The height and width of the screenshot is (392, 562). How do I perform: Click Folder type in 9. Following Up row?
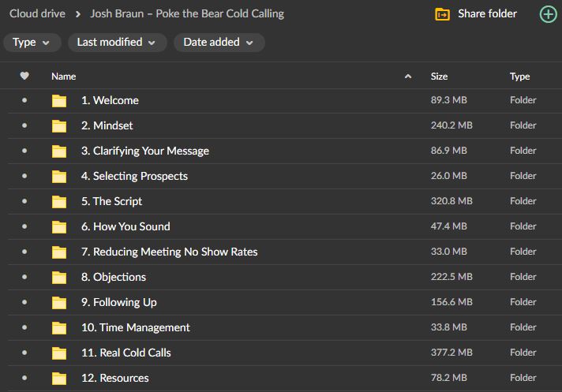point(523,302)
